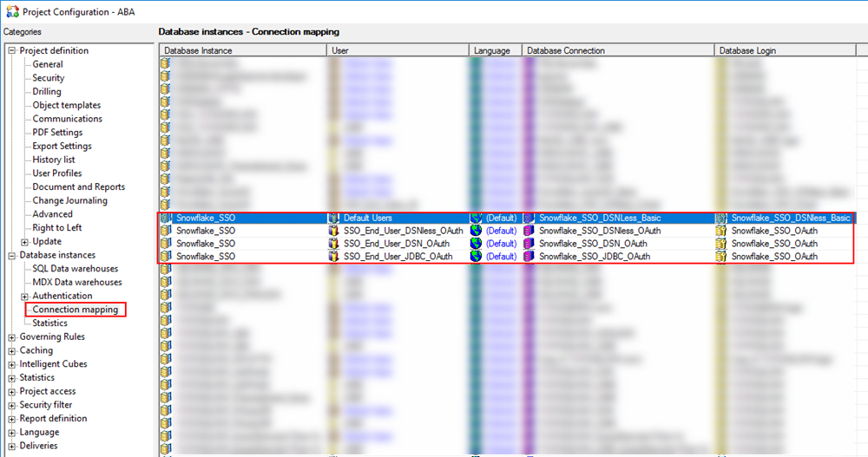Click the Default Users group icon

pyautogui.click(x=334, y=218)
